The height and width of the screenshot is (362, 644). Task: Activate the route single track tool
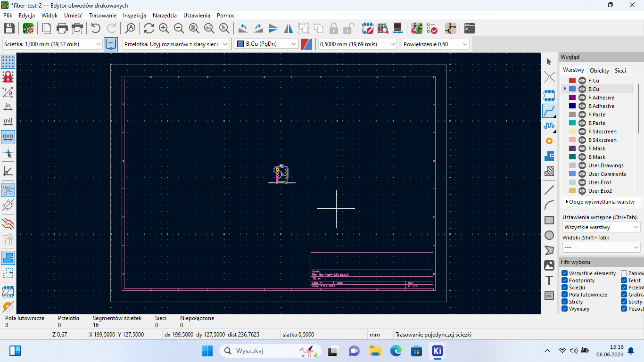pos(549,111)
